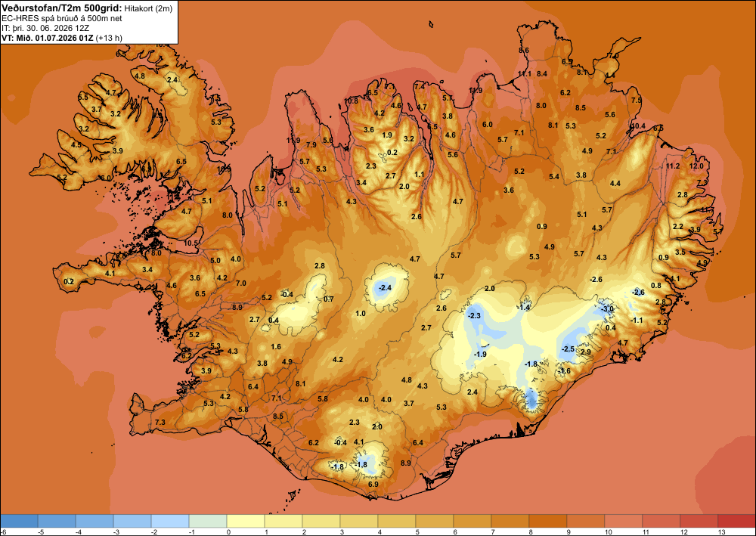The image size is (756, 536).
Task: Click the '8.4' temperature value
Action: (x=542, y=74)
